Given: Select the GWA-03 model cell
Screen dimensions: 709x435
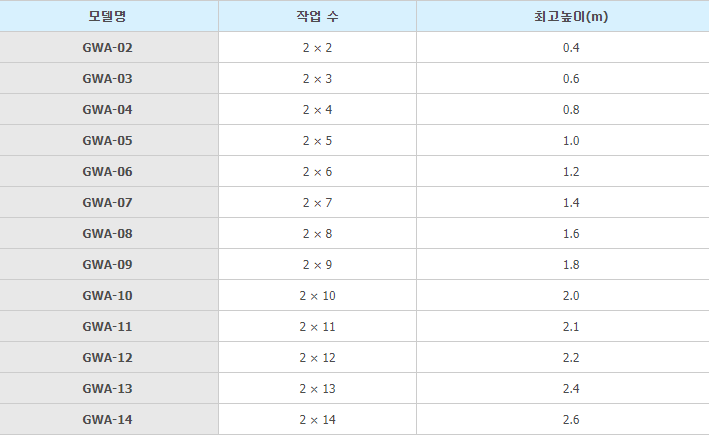Looking at the screenshot, I should (107, 79).
